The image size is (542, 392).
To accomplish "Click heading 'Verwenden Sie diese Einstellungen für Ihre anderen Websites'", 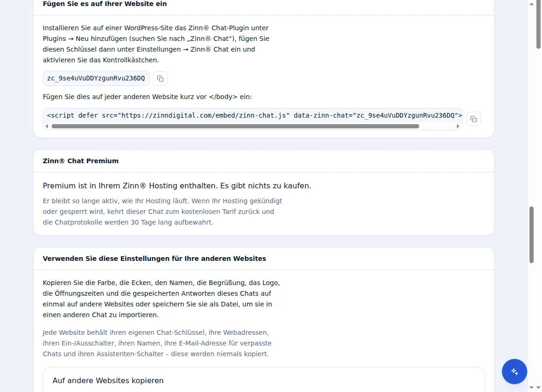I will coord(154,259).
